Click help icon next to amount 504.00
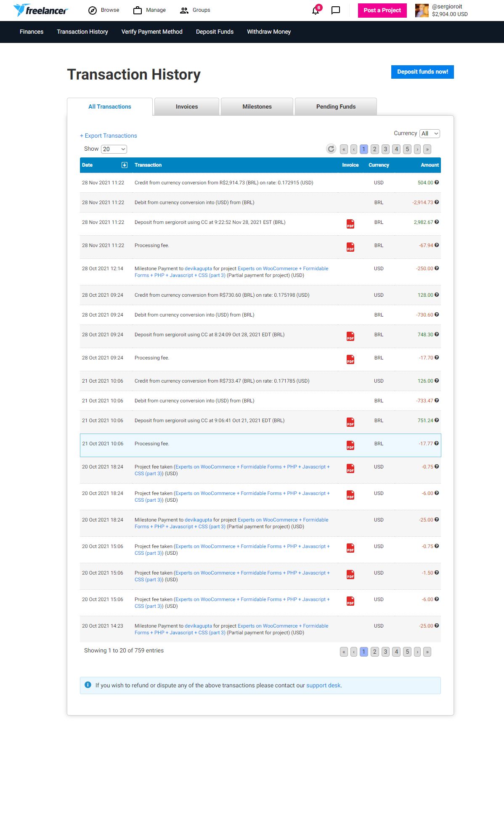Image resolution: width=504 pixels, height=825 pixels. pyautogui.click(x=437, y=183)
